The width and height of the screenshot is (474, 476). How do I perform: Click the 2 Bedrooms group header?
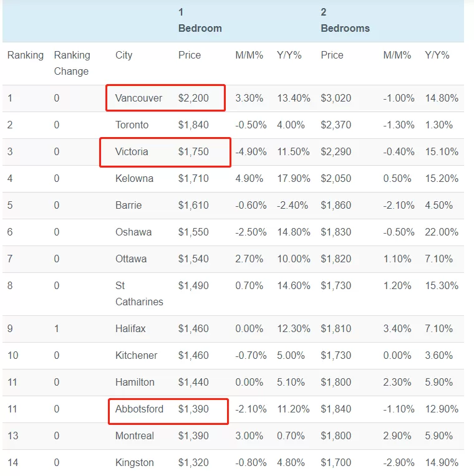pos(345,21)
